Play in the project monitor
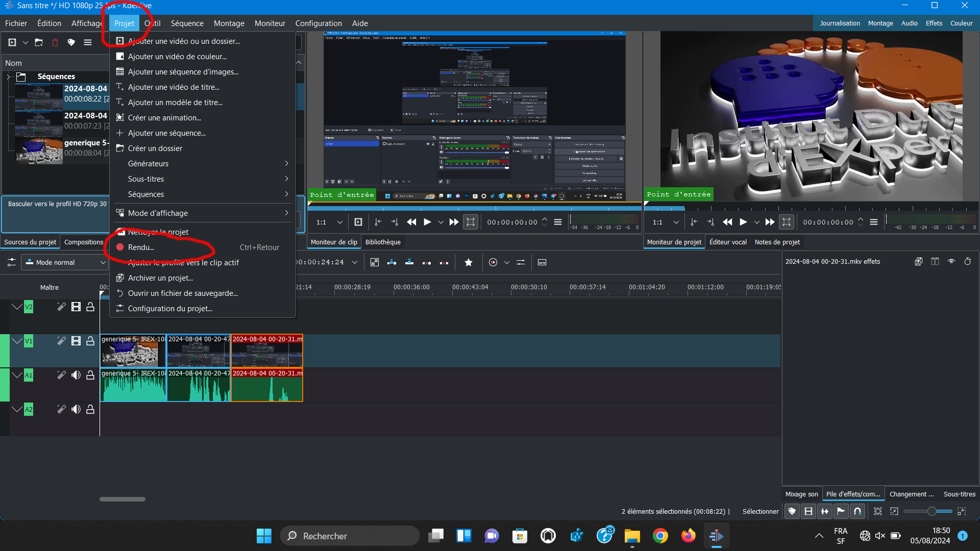This screenshot has height=551, width=980. 744,222
